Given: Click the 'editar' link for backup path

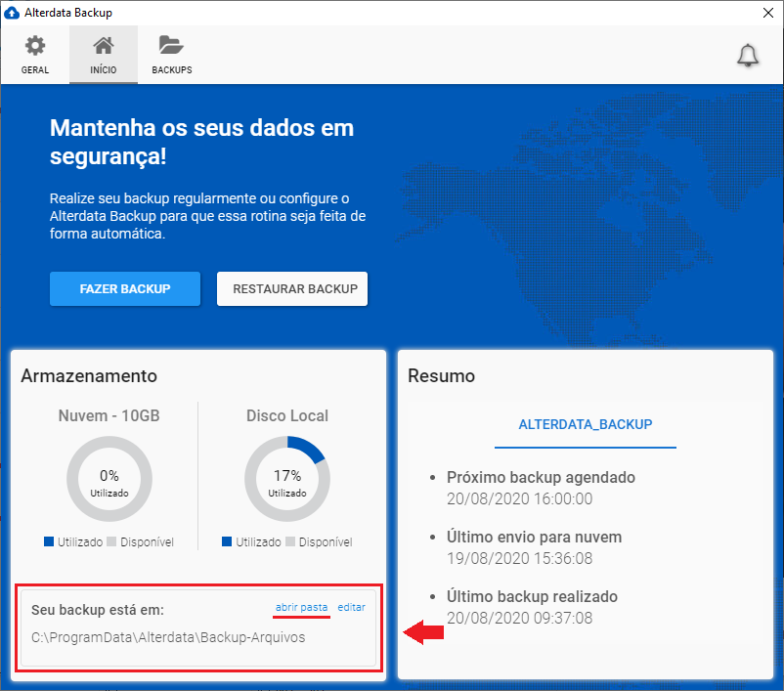Looking at the screenshot, I should pos(352,607).
